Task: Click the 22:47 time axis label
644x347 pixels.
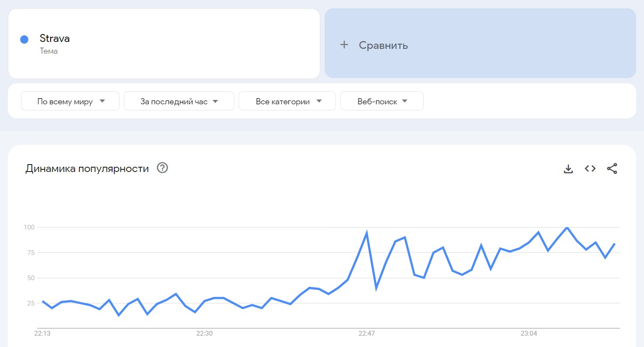Action: click(367, 333)
